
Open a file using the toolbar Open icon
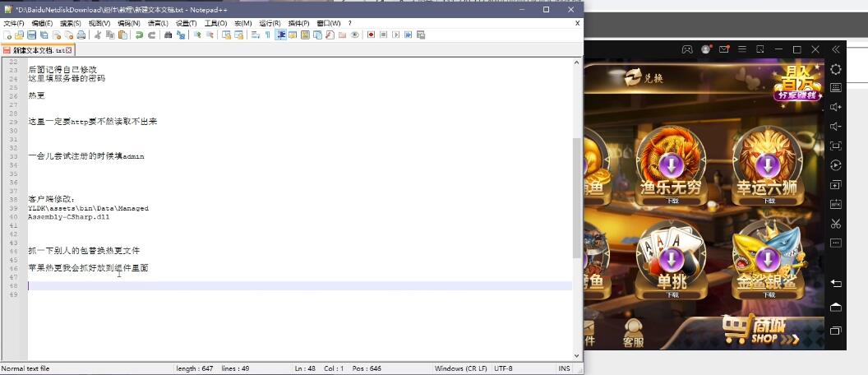pos(19,35)
